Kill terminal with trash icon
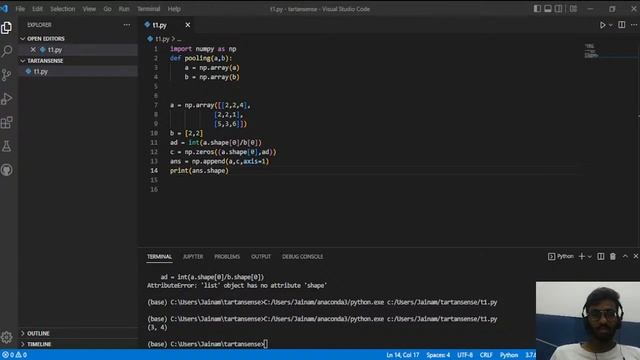Viewport: 640px width, 360px height. coord(613,256)
